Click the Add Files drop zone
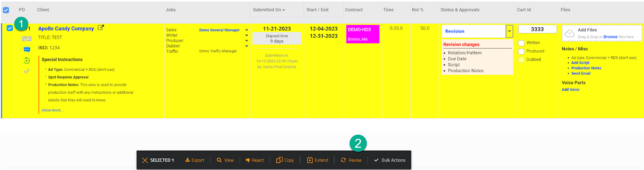Screen dimensions: 644x170 click(x=602, y=33)
